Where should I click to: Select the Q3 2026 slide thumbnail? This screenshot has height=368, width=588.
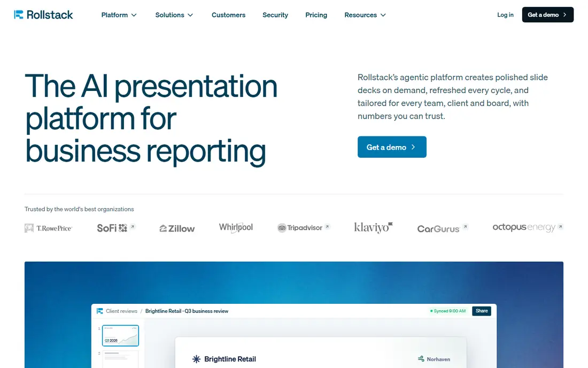coord(120,335)
